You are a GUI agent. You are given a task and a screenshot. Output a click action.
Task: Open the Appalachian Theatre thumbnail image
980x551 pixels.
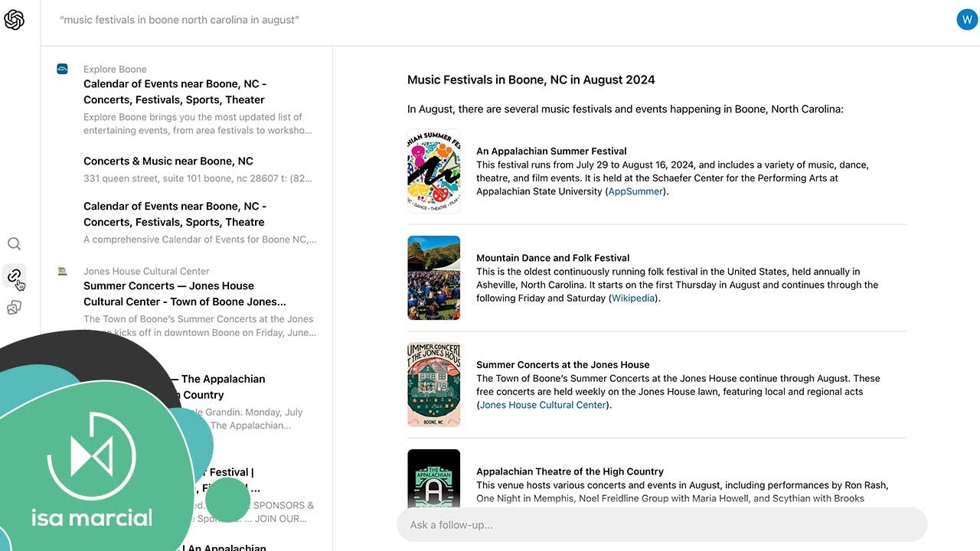click(x=434, y=478)
